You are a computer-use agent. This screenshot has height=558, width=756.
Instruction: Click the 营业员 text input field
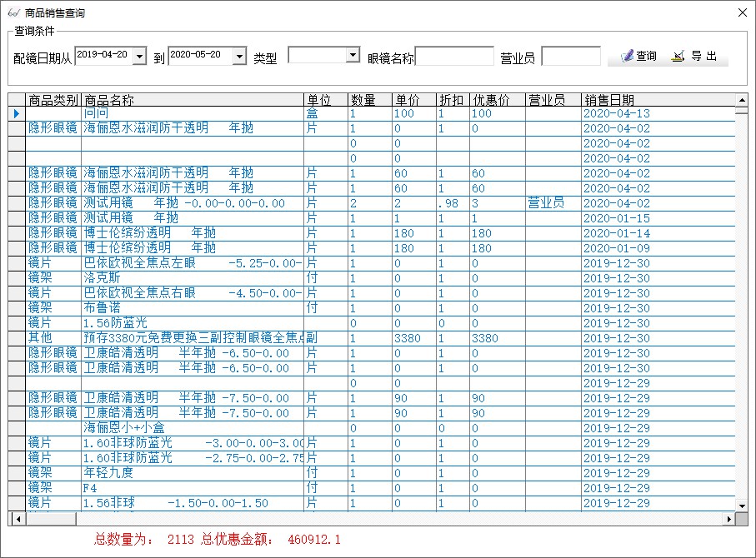point(570,57)
